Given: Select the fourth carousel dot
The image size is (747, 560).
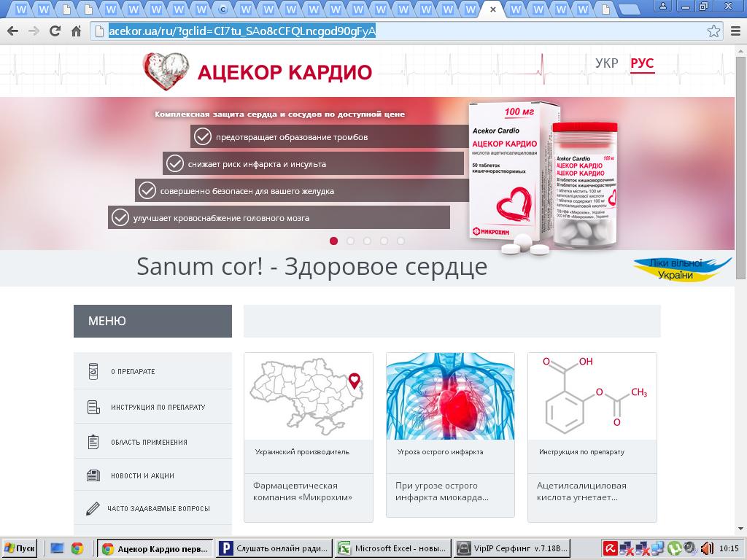Looking at the screenshot, I should 384,241.
